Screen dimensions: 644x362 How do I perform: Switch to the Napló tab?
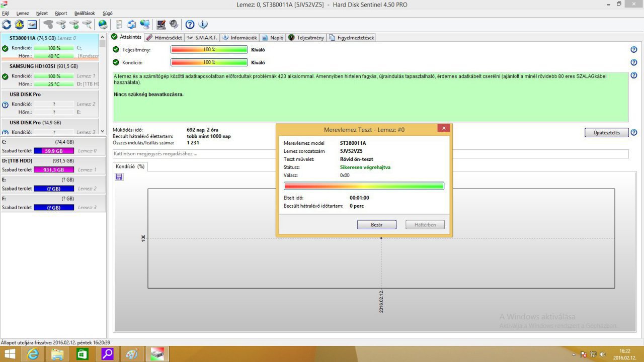click(273, 38)
